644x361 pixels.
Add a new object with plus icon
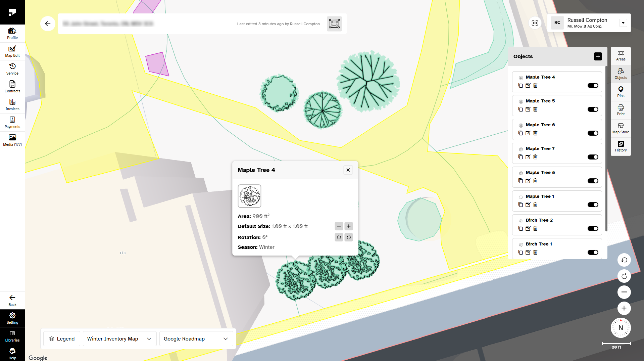point(598,56)
